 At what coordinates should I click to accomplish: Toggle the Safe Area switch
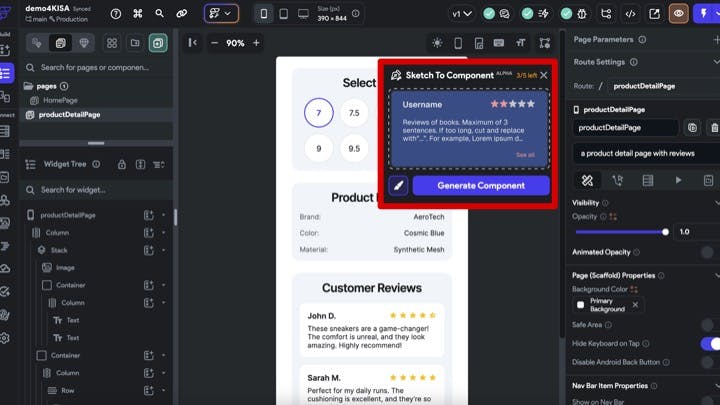(x=708, y=325)
